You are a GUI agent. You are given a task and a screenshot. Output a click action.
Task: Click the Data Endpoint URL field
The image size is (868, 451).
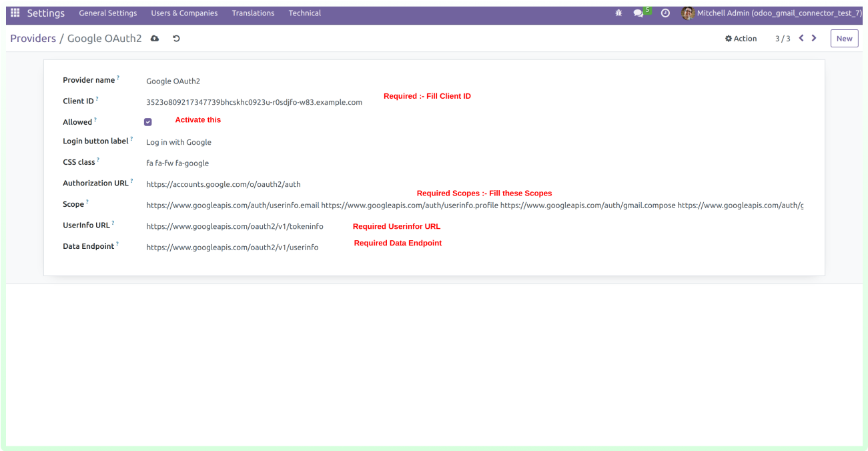[x=232, y=248]
